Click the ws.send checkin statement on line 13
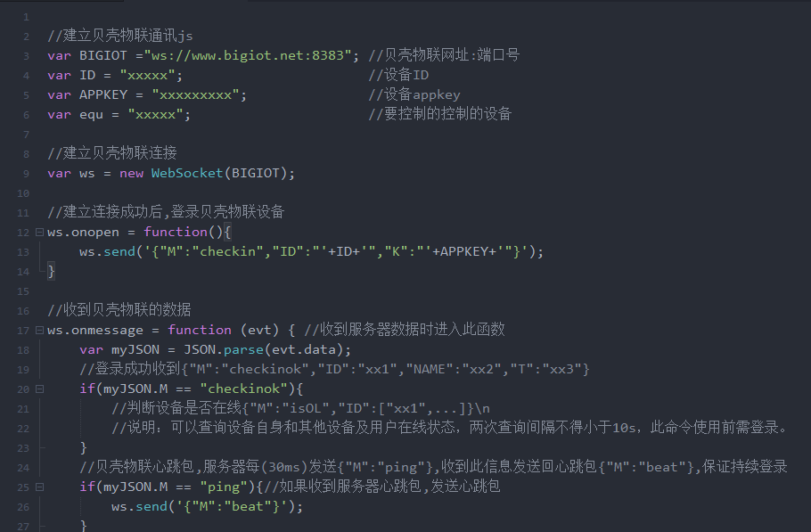Screen dimensions: 811x532 coord(312,251)
